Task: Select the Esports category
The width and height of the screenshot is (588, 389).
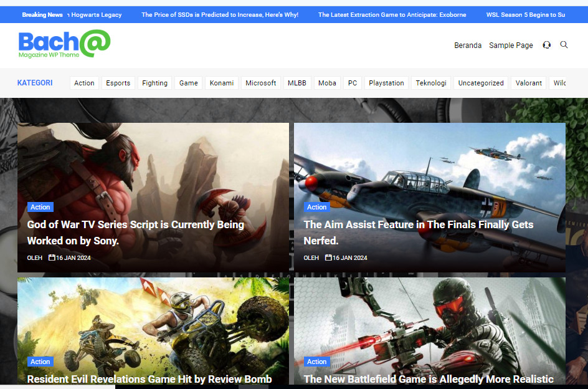Action: coord(118,83)
